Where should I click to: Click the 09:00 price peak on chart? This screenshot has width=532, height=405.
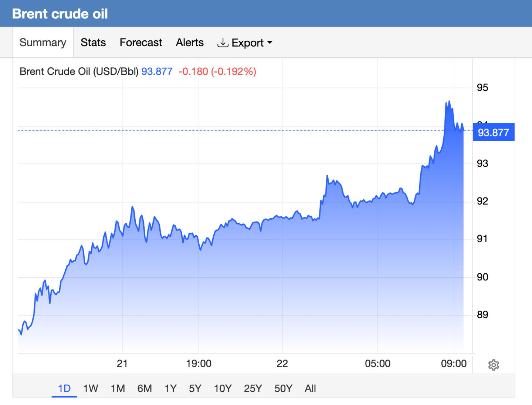[449, 101]
